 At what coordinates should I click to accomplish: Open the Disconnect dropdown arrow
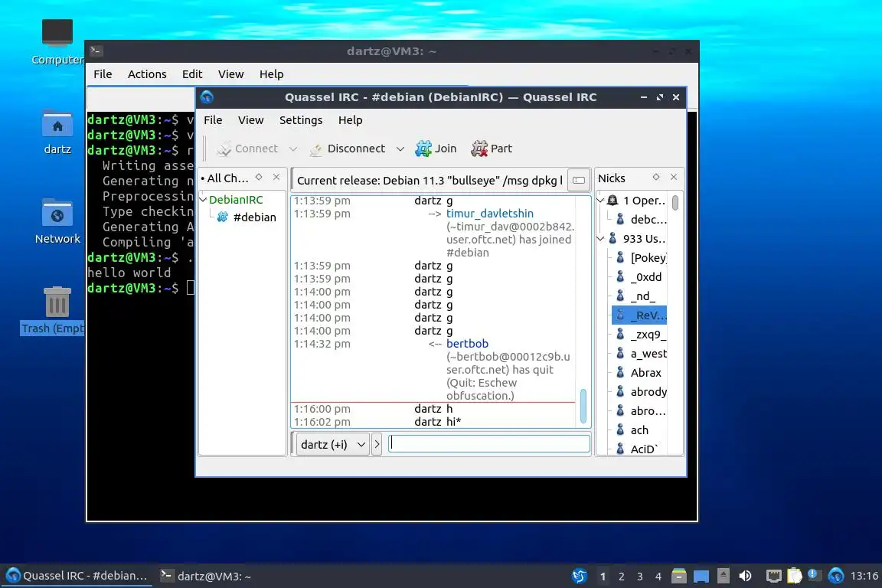400,149
